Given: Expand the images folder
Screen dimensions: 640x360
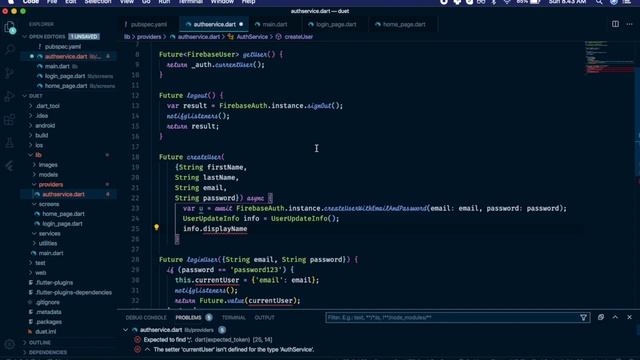Looking at the screenshot, I should coord(48,165).
